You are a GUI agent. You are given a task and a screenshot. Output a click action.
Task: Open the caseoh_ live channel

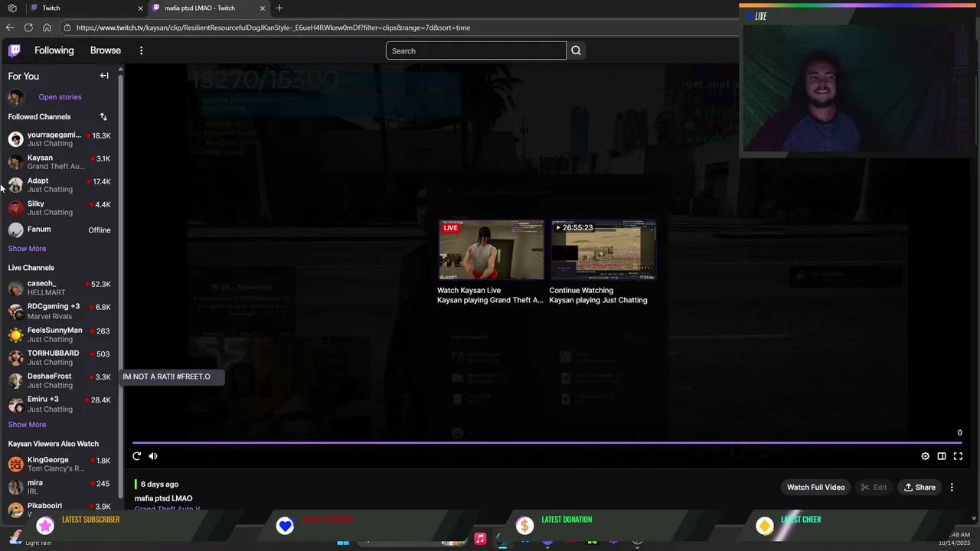60,288
